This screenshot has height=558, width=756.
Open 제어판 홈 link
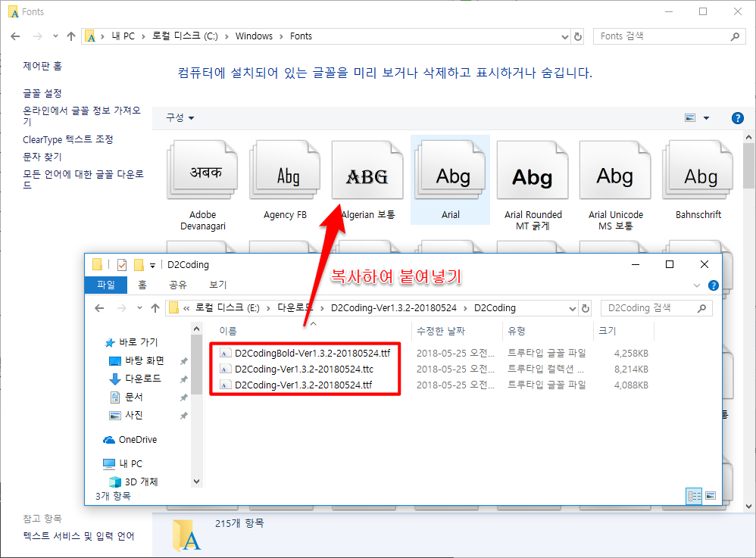(x=42, y=66)
